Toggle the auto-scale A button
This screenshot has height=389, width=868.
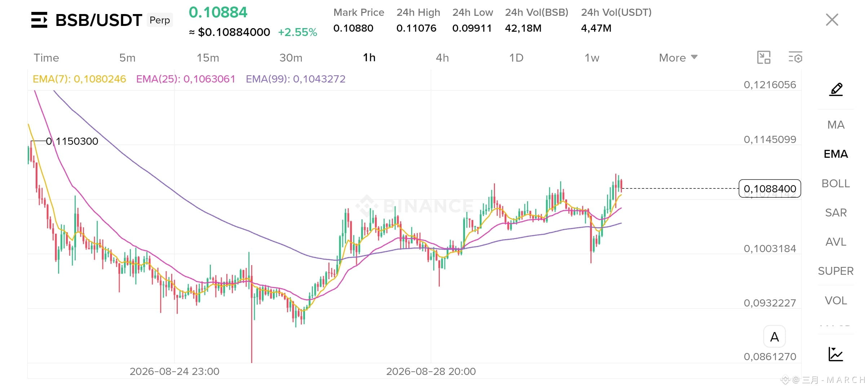[774, 337]
